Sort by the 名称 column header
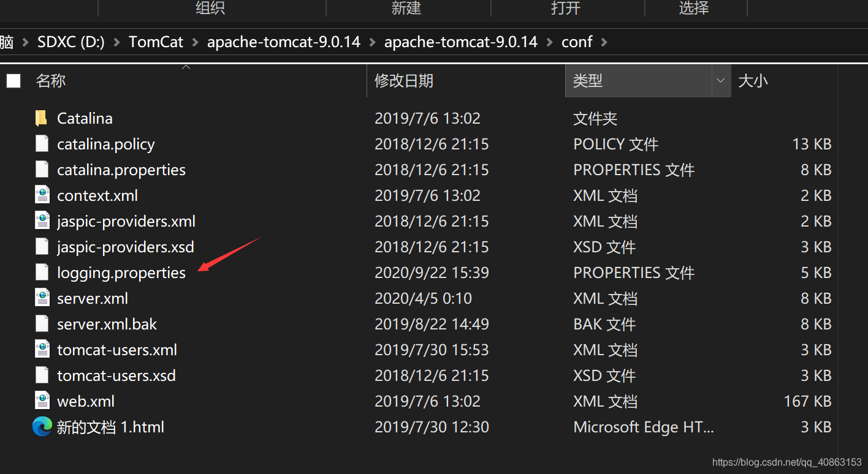The image size is (868, 474). [x=51, y=81]
